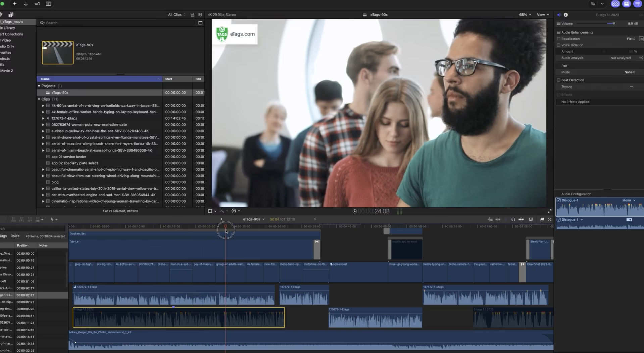Open the Audio inspector speaker icon
Viewport: 644px width, 353px height.
pyautogui.click(x=559, y=15)
